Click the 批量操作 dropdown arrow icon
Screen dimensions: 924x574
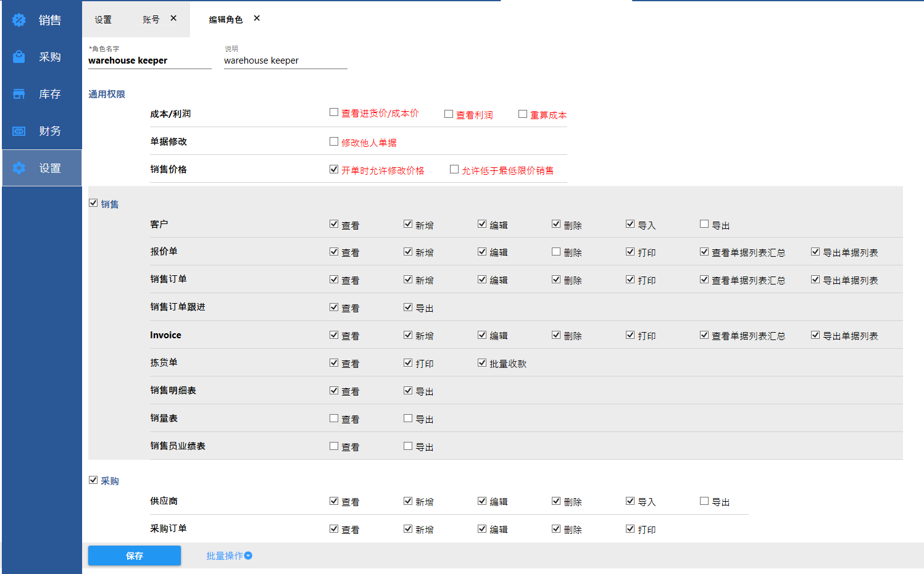pyautogui.click(x=248, y=555)
